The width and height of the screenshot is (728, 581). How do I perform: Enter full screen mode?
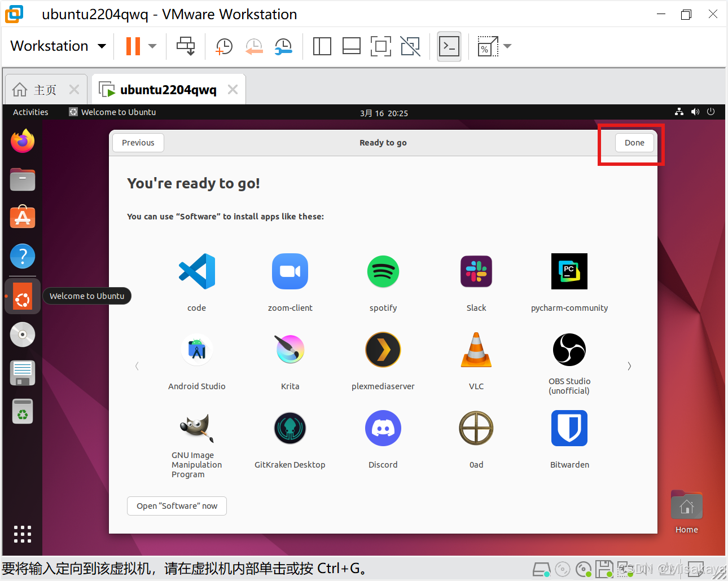(381, 46)
